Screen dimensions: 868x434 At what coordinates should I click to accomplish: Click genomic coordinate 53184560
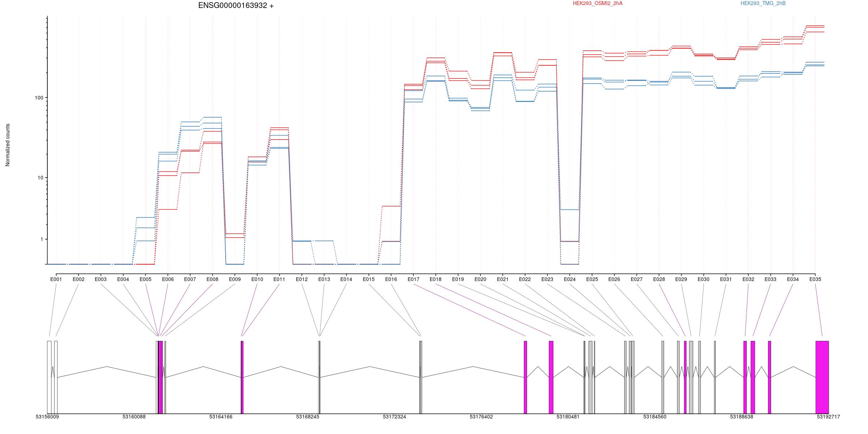(x=655, y=417)
